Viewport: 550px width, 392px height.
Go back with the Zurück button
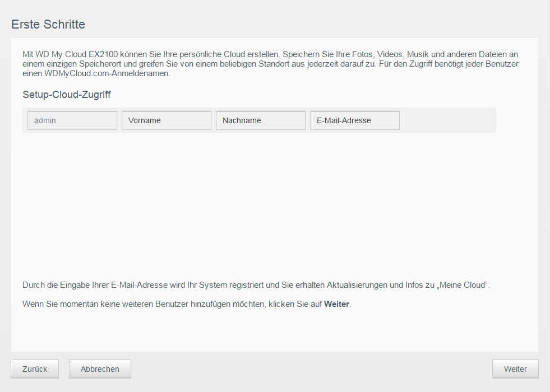pyautogui.click(x=35, y=369)
